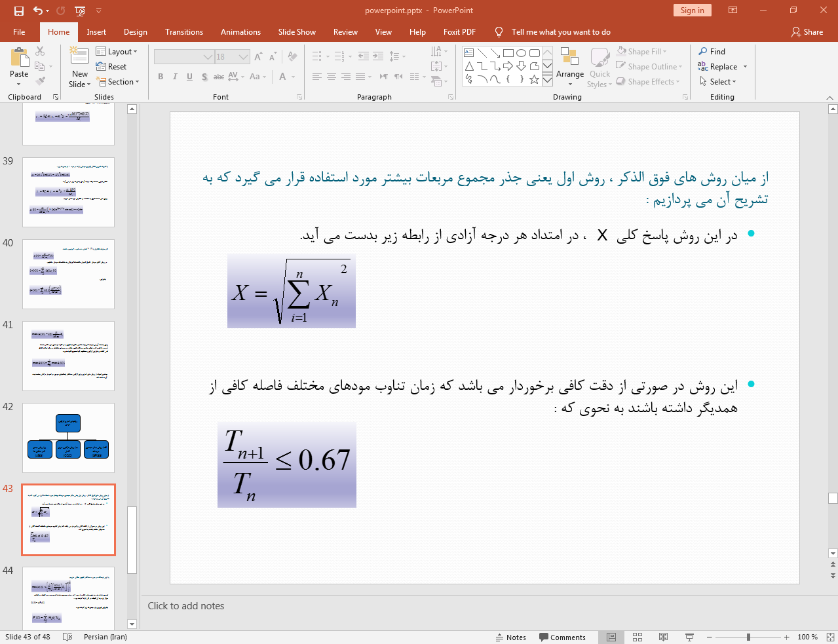Open the Section dropdown
Viewport: 838px width, 644px height.
coord(118,81)
